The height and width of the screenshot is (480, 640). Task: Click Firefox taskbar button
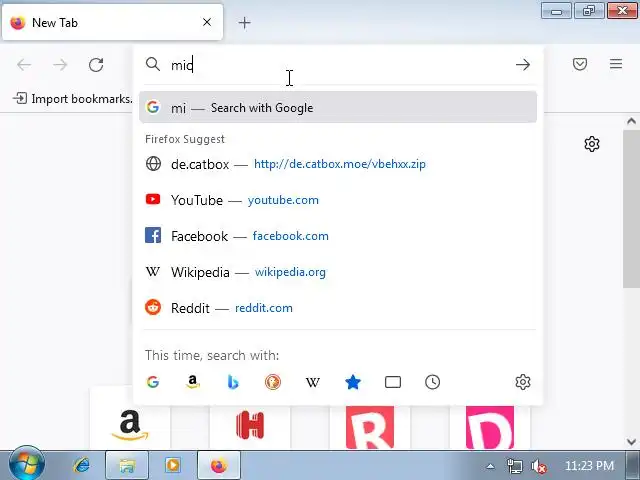[x=219, y=465]
